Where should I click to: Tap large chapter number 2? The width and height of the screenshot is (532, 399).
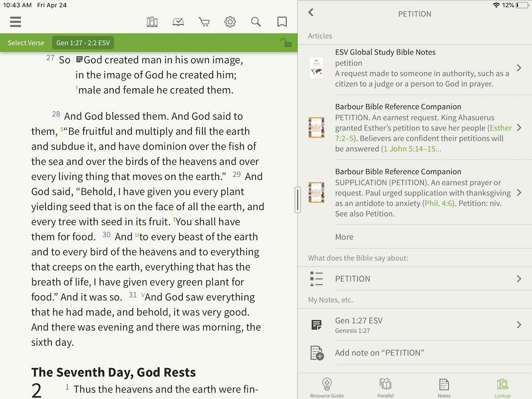coord(37,390)
